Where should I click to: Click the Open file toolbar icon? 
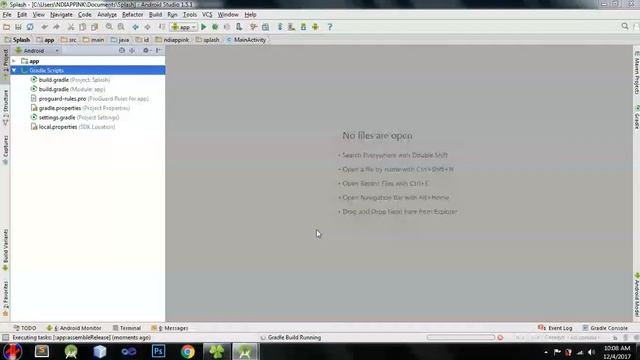point(6,27)
